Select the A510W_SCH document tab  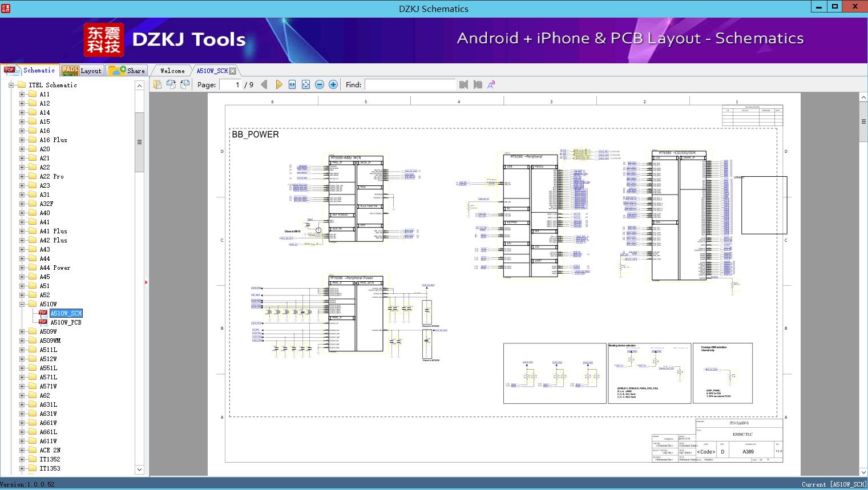pos(212,71)
